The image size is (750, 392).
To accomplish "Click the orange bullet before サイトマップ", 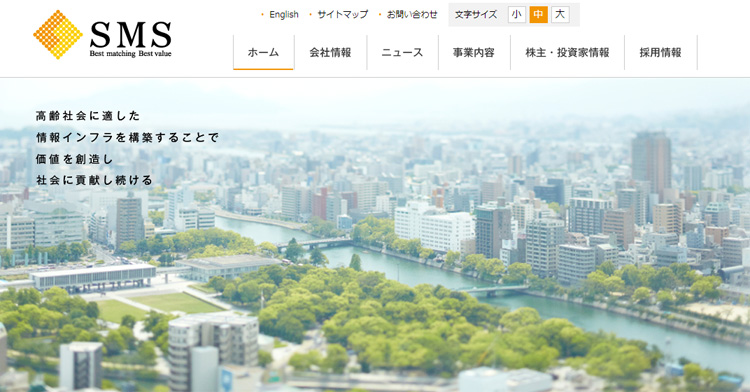I will (x=310, y=15).
